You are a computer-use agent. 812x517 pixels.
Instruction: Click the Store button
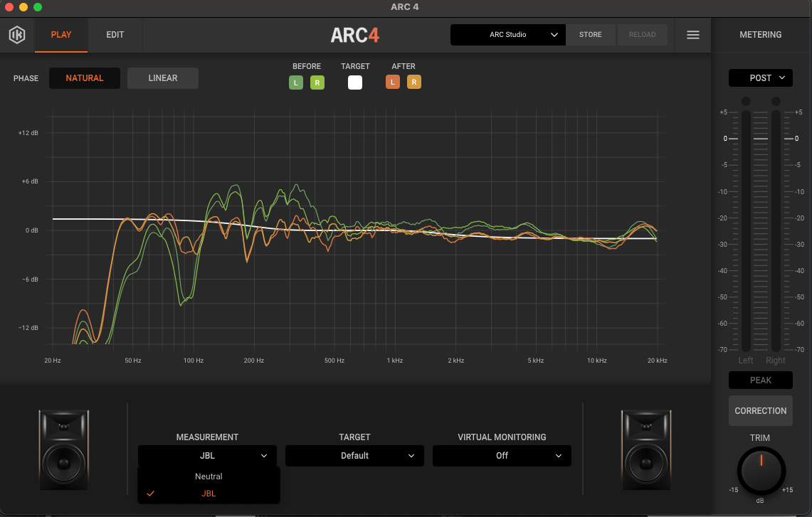[x=591, y=35]
